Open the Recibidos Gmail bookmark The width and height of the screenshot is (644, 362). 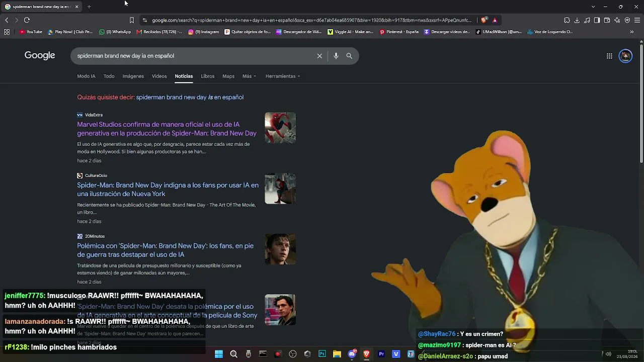(x=159, y=32)
